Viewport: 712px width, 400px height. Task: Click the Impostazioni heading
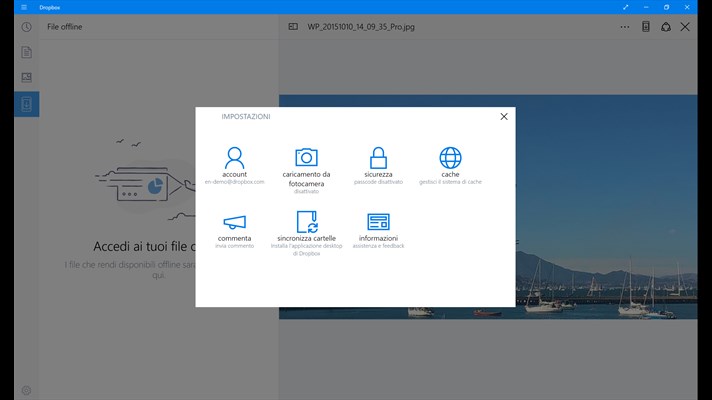tap(246, 117)
